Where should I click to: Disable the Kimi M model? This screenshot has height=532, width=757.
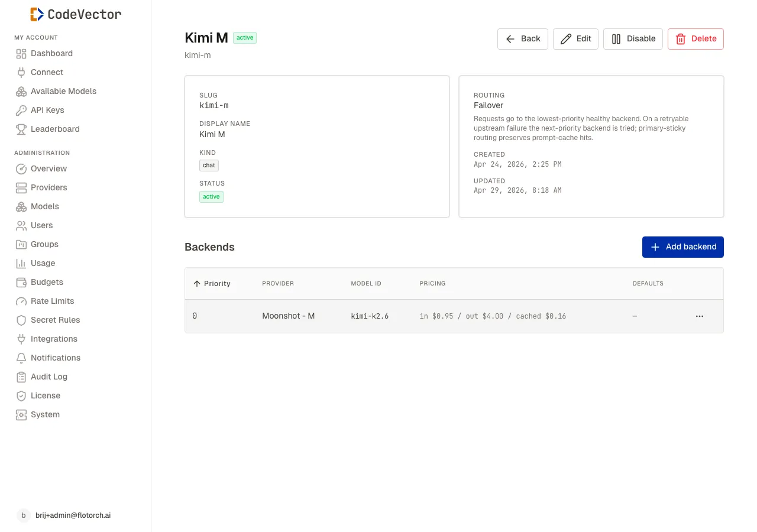click(x=633, y=39)
